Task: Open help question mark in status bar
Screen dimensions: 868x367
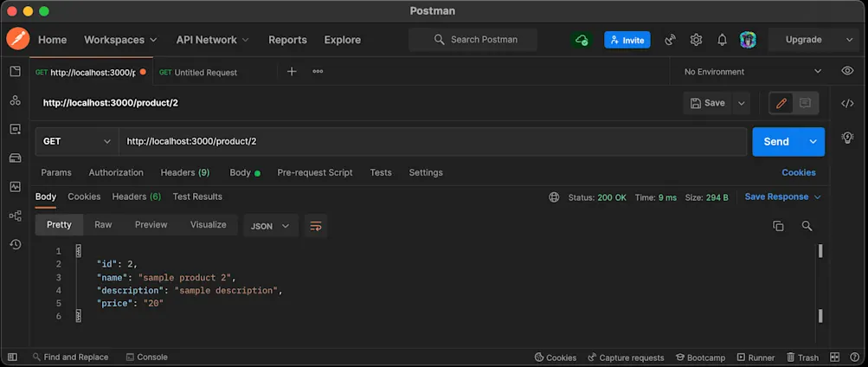Action: tap(853, 357)
